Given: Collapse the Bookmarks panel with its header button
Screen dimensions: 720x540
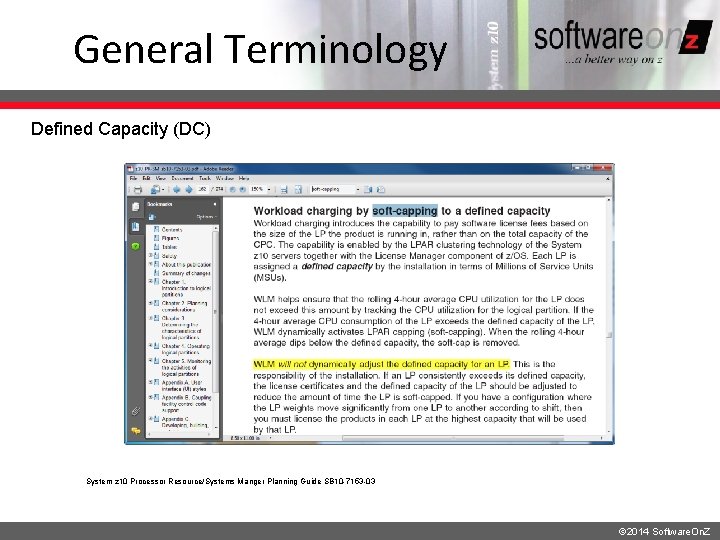Looking at the screenshot, I should tap(215, 204).
